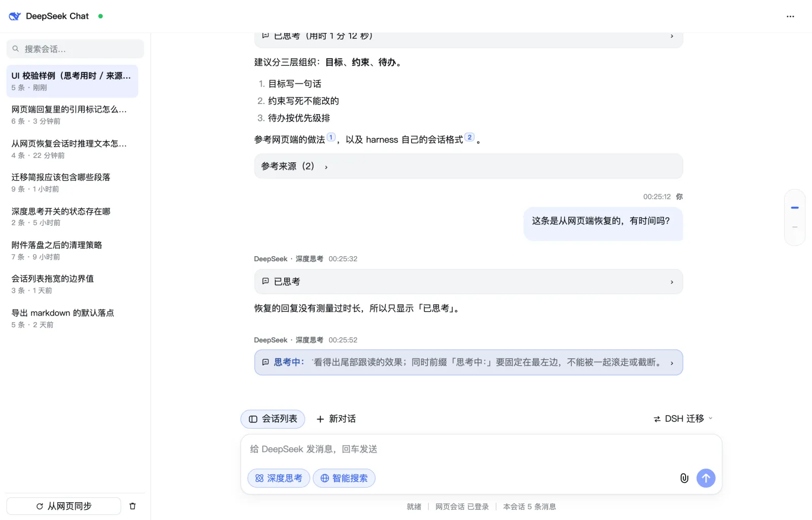Open conversation 会话列表拖宽的边界值

pyautogui.click(x=72, y=284)
